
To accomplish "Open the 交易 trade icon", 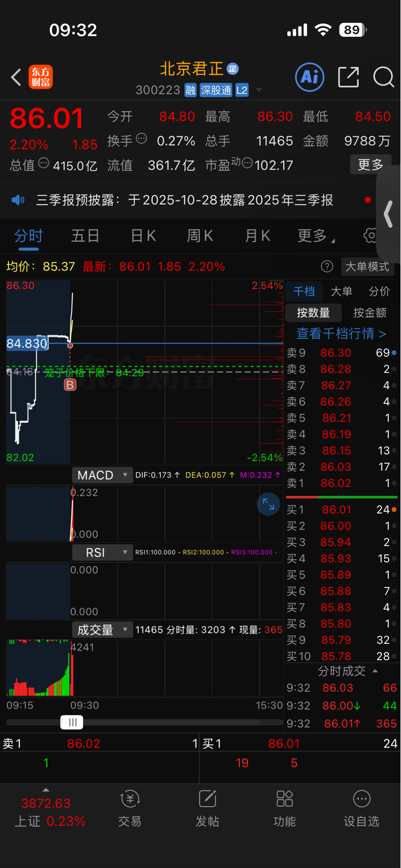I will [x=130, y=809].
